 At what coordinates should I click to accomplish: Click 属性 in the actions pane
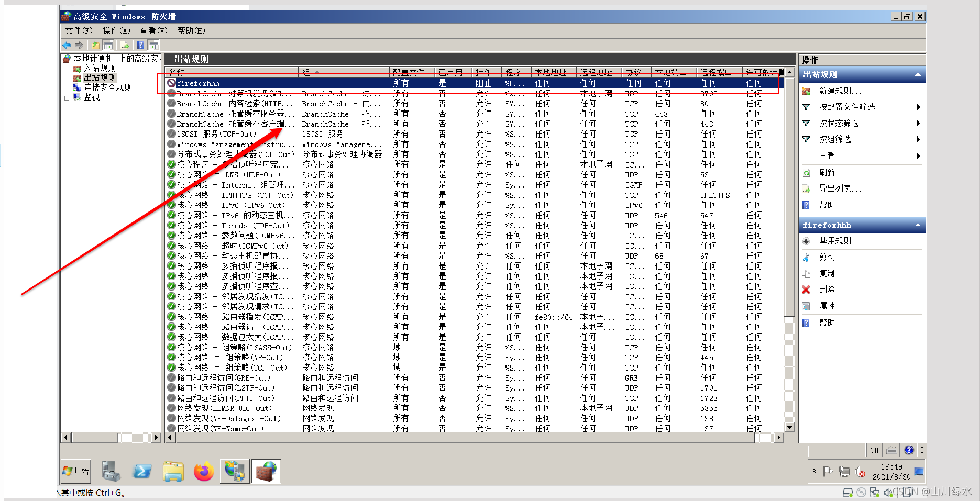(827, 306)
